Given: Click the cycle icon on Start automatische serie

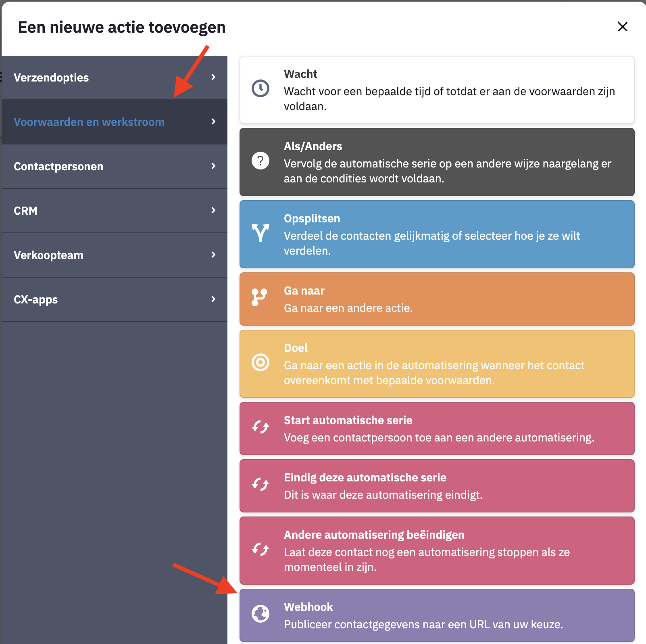Looking at the screenshot, I should click(x=260, y=427).
